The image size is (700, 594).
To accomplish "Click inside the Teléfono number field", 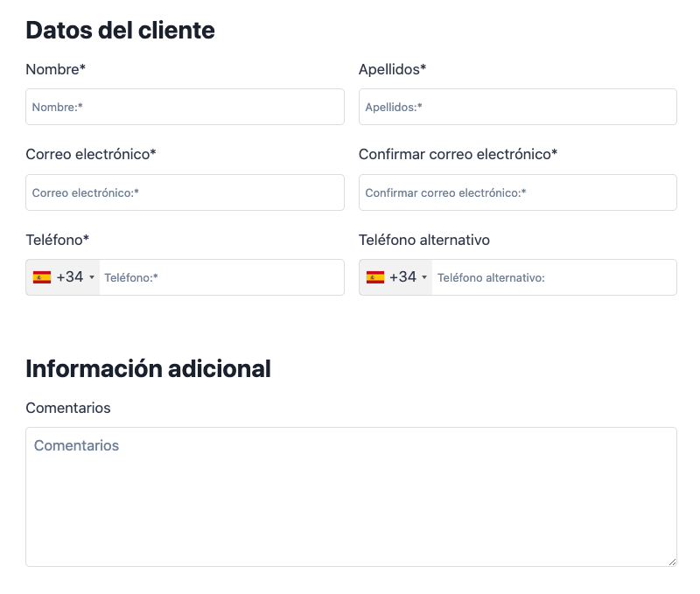I will 221,277.
